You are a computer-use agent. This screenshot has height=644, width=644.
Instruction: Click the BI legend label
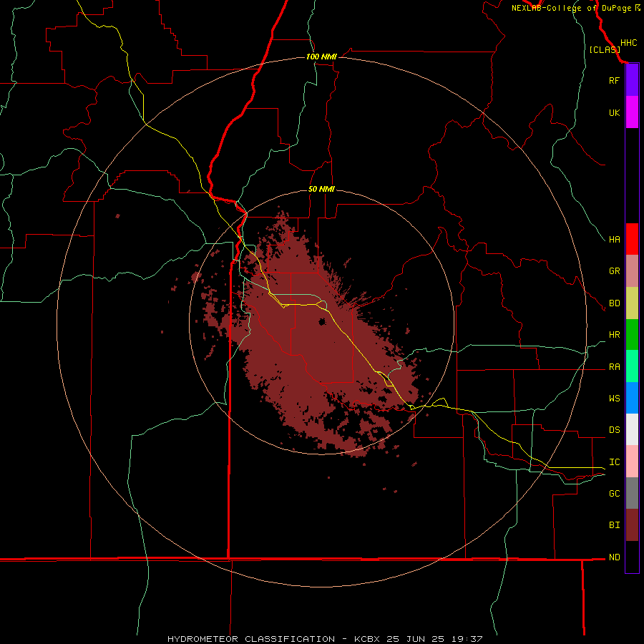(614, 525)
